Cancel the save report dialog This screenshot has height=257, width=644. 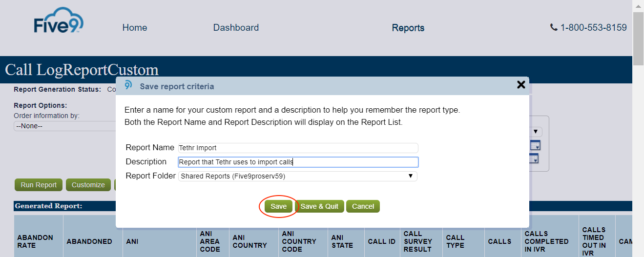pyautogui.click(x=363, y=206)
